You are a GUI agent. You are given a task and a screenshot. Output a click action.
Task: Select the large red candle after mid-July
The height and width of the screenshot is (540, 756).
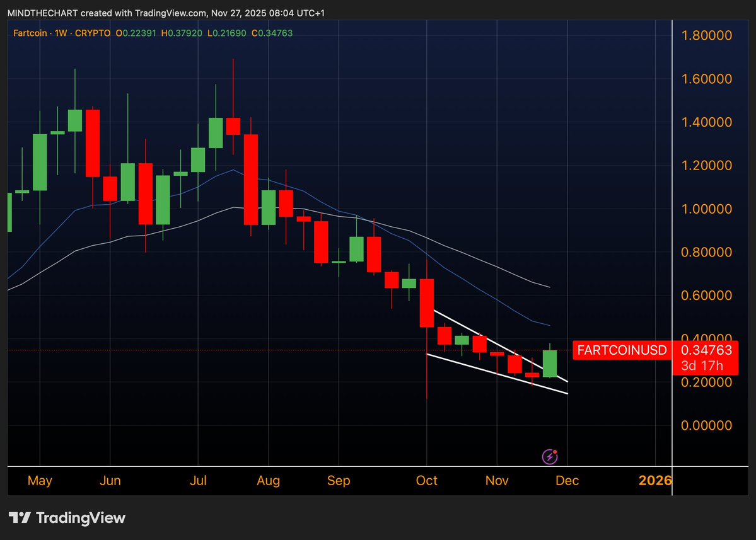(251, 180)
